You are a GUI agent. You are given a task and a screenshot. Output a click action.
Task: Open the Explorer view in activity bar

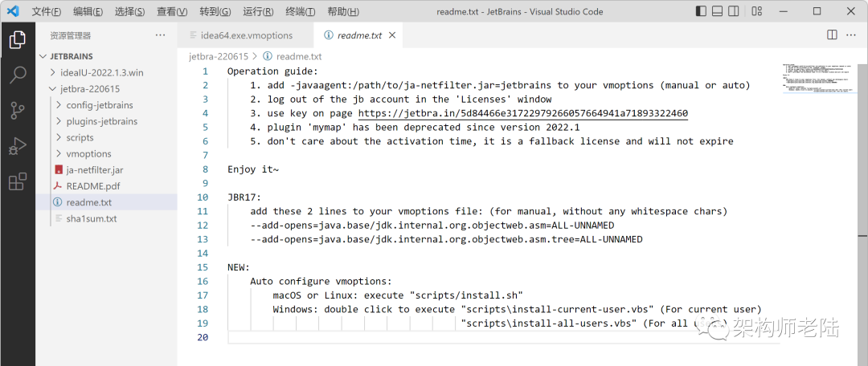pos(17,39)
